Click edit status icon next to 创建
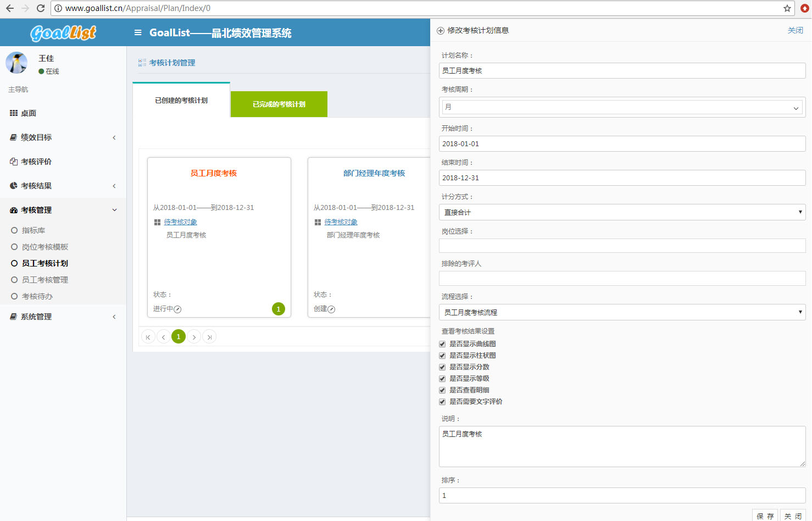 click(331, 309)
